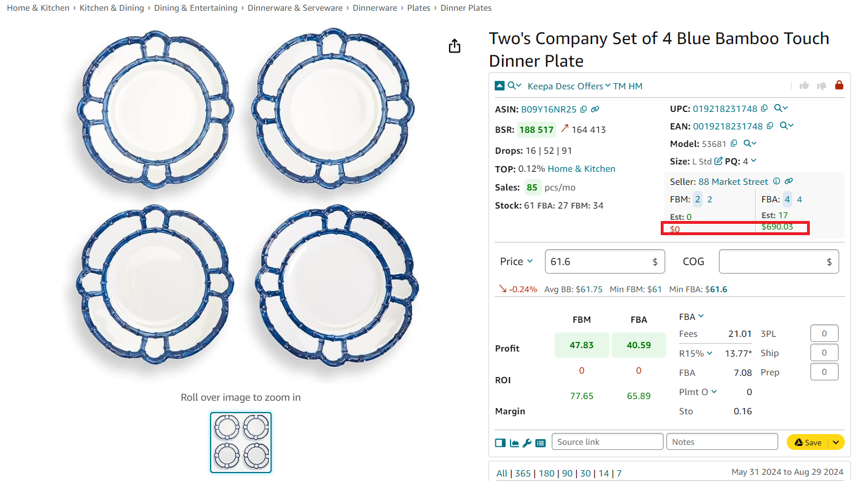Image resolution: width=868 pixels, height=481 pixels.
Task: Open the settings wrench icon near Source link
Action: point(527,443)
